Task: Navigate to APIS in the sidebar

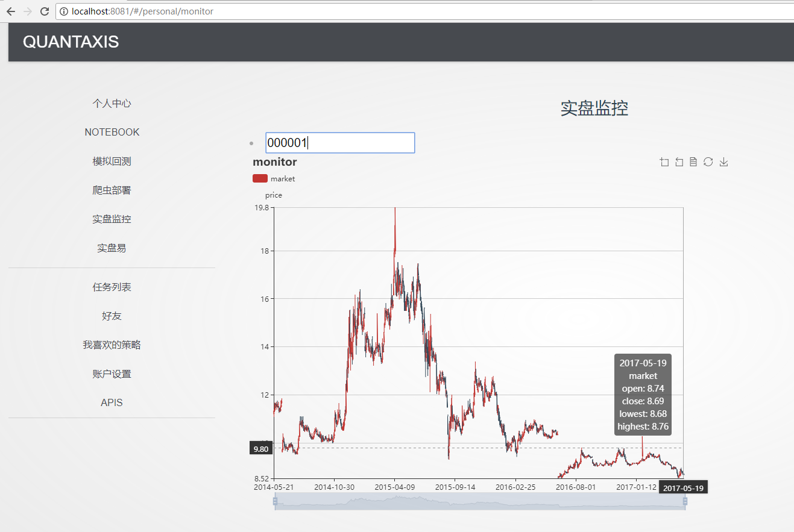Action: (x=112, y=402)
